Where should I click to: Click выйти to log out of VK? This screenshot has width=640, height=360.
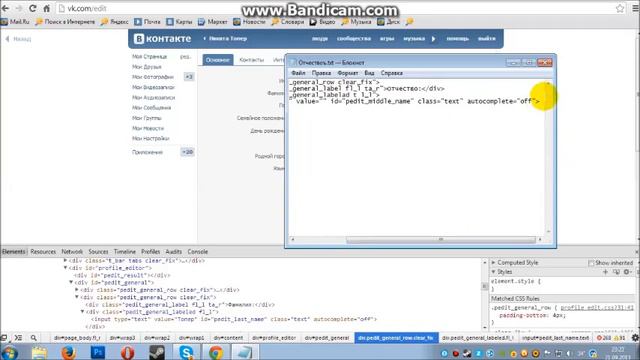487,38
